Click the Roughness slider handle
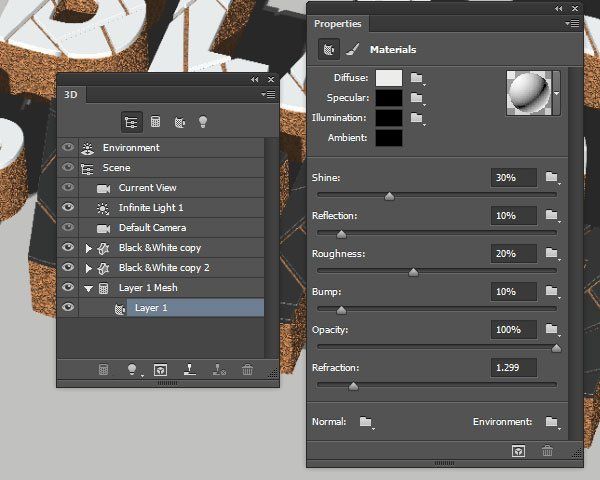 413,272
